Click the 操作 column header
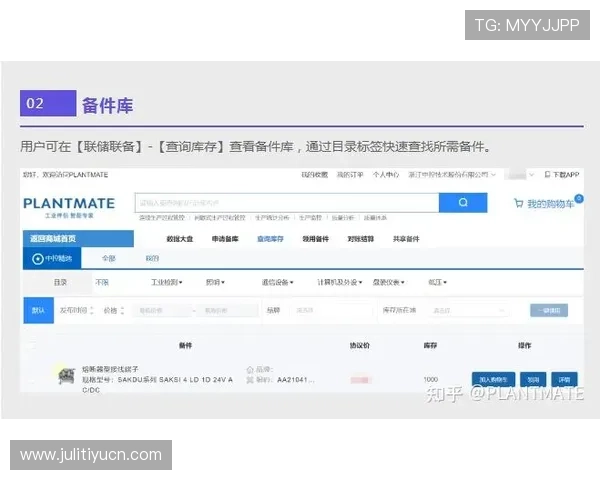This screenshot has height=480, width=600. (x=524, y=346)
